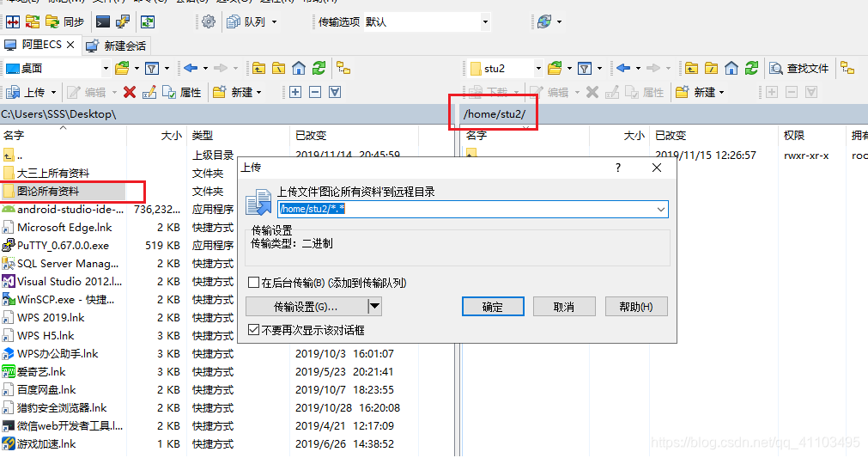
Task: Select PuTTY_0.67.0.0.exe file
Action: tap(63, 246)
